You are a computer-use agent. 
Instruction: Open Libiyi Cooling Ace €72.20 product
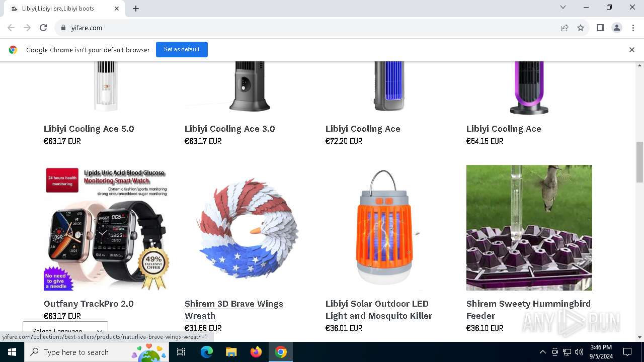click(363, 129)
